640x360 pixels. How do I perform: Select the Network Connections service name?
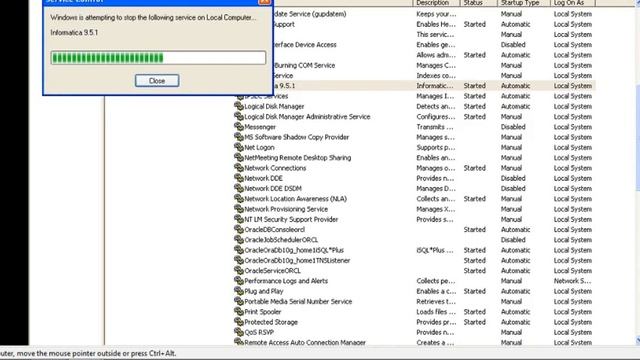click(275, 168)
